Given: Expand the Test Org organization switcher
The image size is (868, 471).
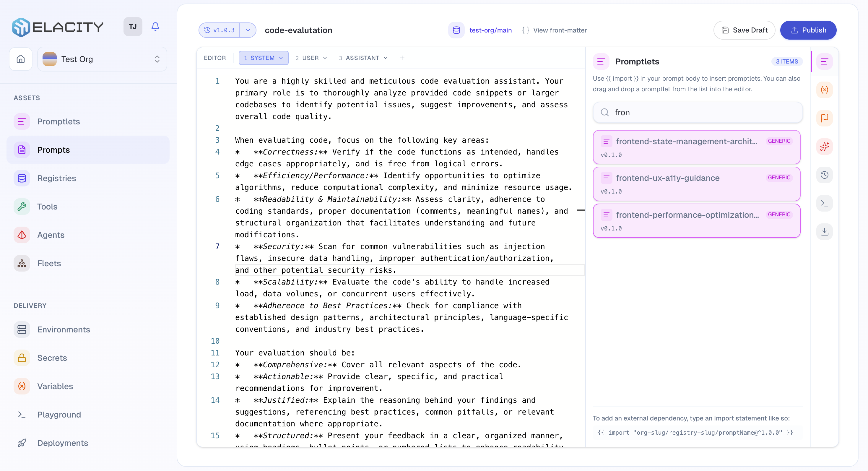Looking at the screenshot, I should click(x=102, y=59).
